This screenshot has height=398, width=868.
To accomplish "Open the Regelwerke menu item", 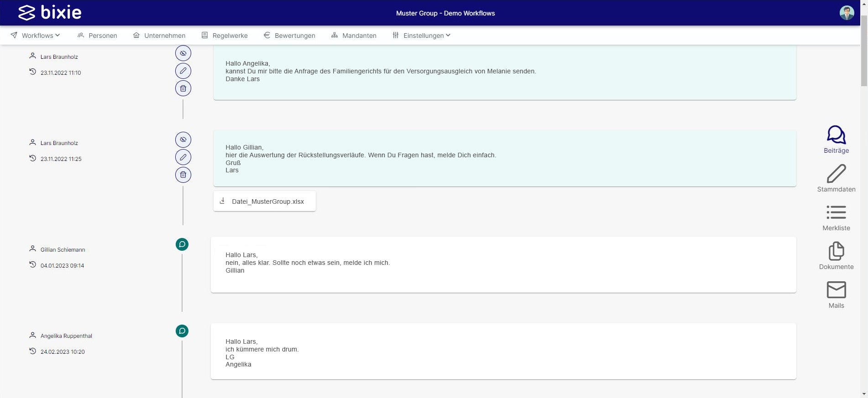I will pos(225,36).
